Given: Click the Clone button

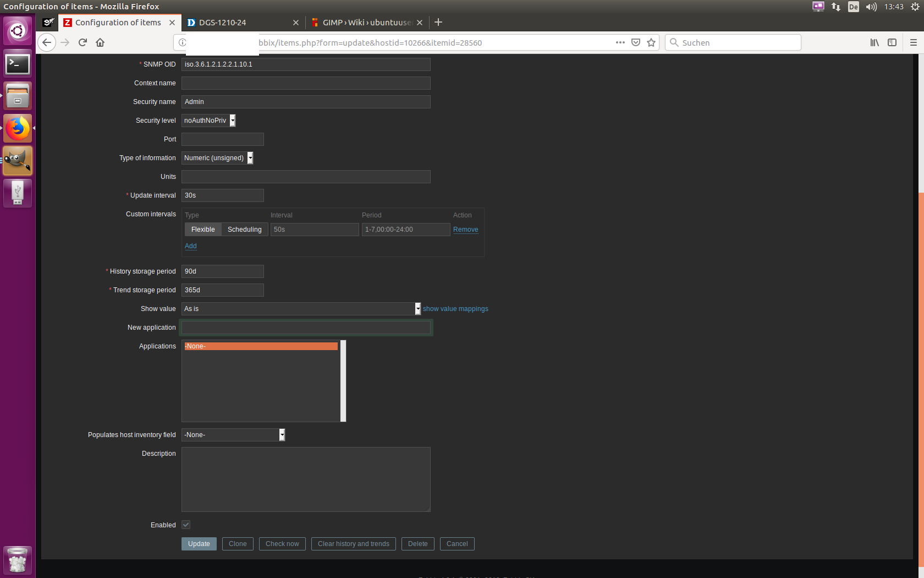Looking at the screenshot, I should point(238,544).
